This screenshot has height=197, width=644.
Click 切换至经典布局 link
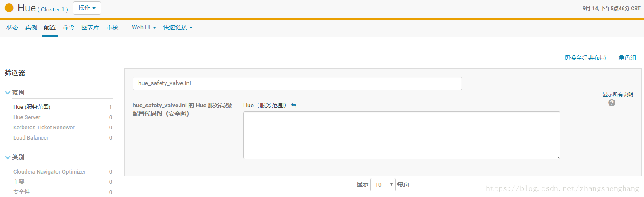click(x=585, y=58)
